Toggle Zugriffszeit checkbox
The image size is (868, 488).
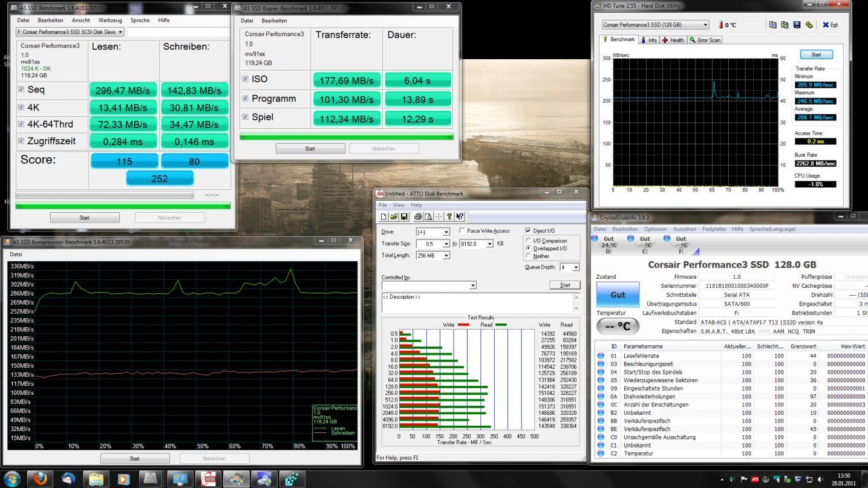tap(21, 141)
